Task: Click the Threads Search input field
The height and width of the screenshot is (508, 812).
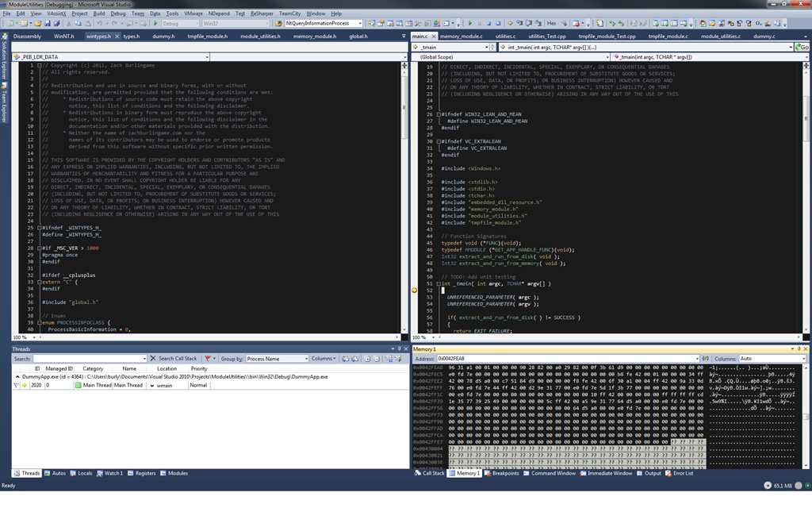Action: click(90, 359)
